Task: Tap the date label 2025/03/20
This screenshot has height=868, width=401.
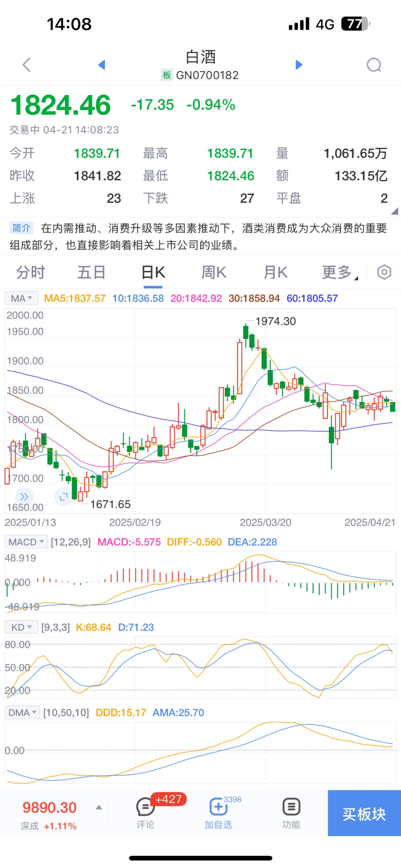Action: coord(265,522)
